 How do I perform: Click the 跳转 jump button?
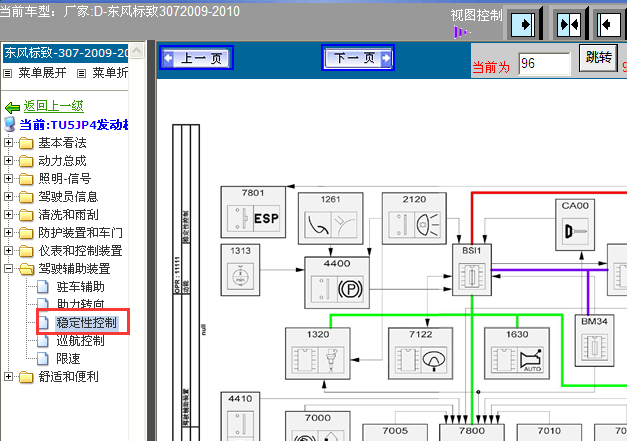598,58
